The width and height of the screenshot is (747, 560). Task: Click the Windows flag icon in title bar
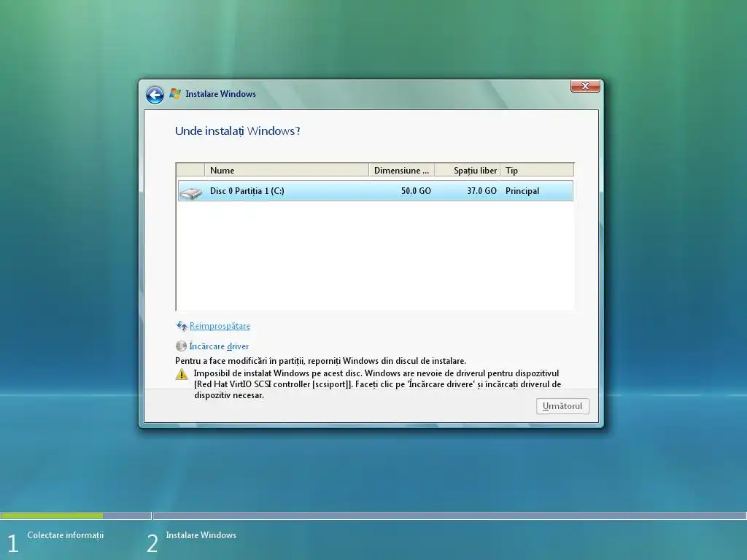175,94
